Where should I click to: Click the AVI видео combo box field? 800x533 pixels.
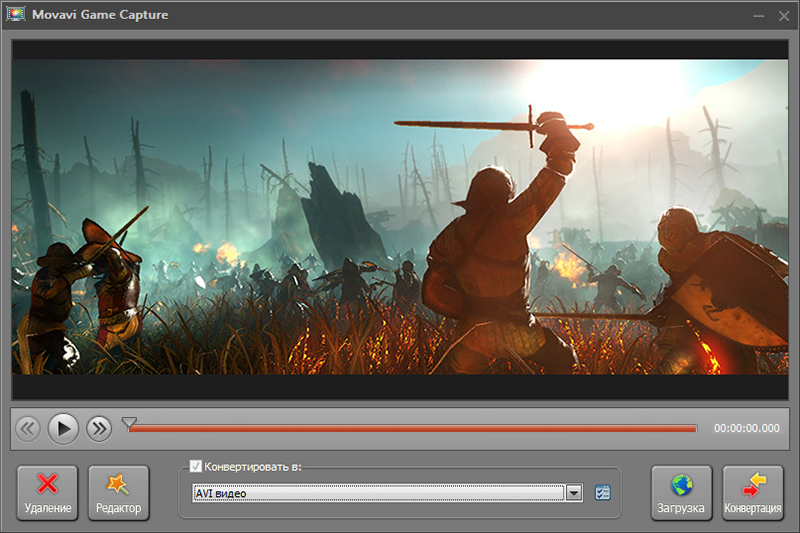click(378, 493)
